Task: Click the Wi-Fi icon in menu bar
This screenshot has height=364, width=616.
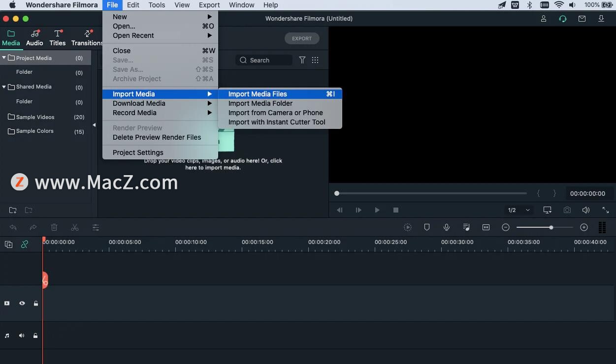Action: [559, 5]
